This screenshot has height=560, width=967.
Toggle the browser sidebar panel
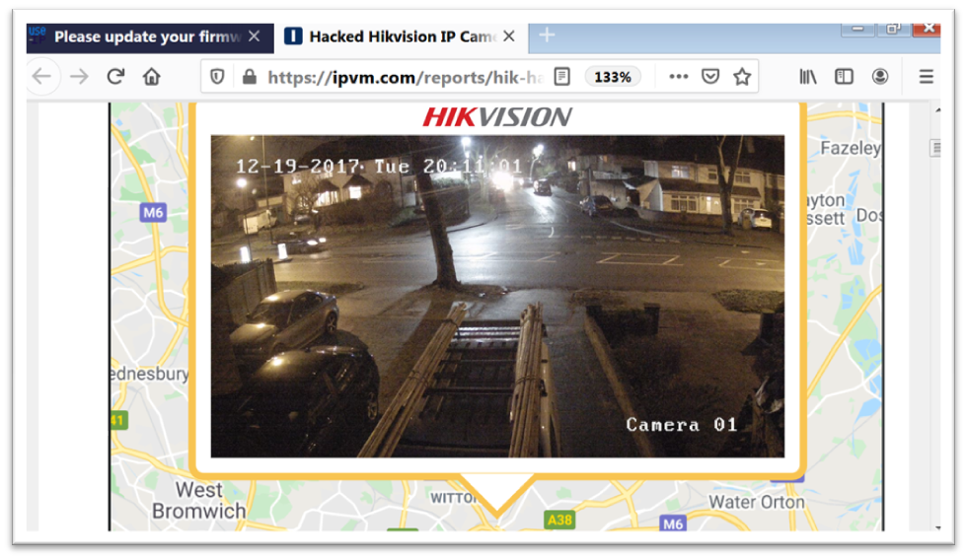[x=844, y=77]
